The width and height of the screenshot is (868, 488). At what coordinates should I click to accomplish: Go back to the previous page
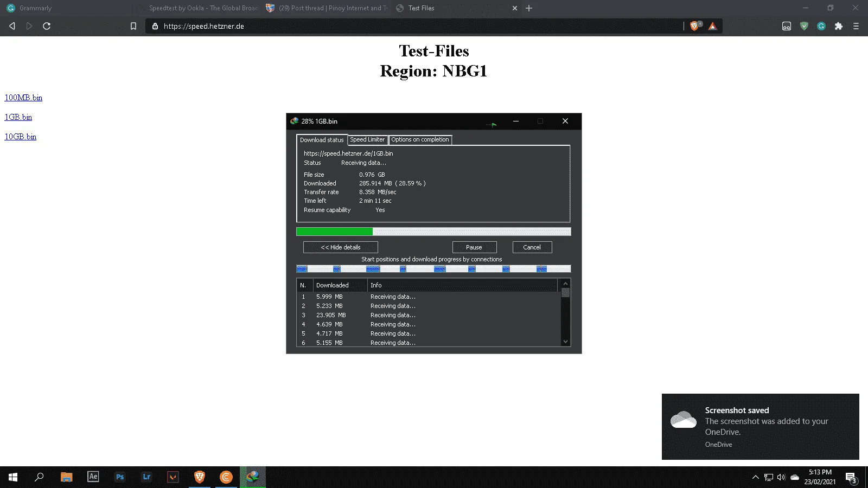click(12, 26)
